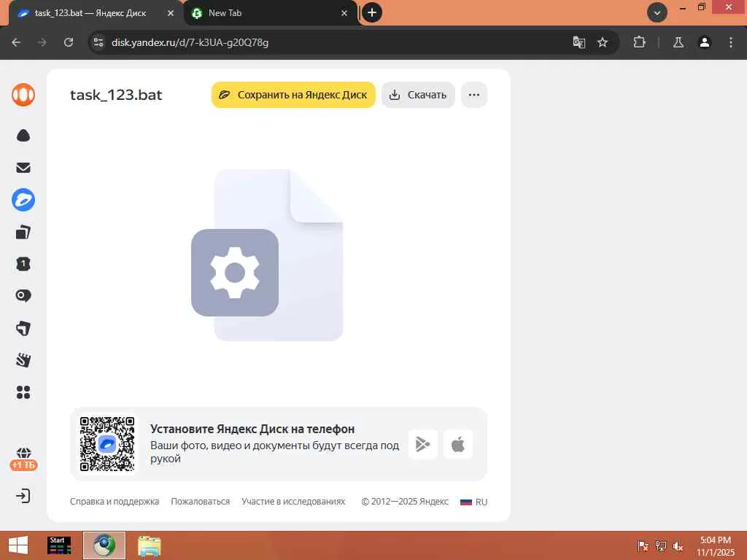This screenshot has width=747, height=560.
Task: Open Windows Start button
Action: [x=18, y=545]
